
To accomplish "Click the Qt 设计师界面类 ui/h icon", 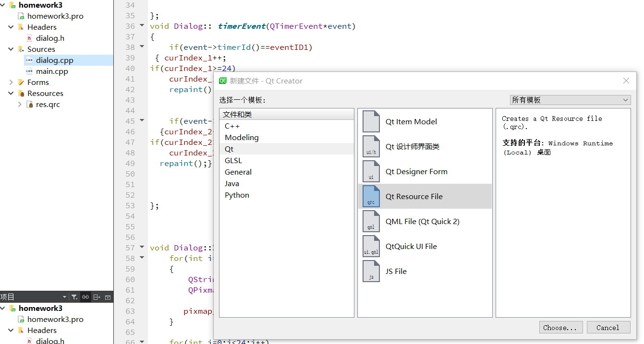I will tap(371, 146).
